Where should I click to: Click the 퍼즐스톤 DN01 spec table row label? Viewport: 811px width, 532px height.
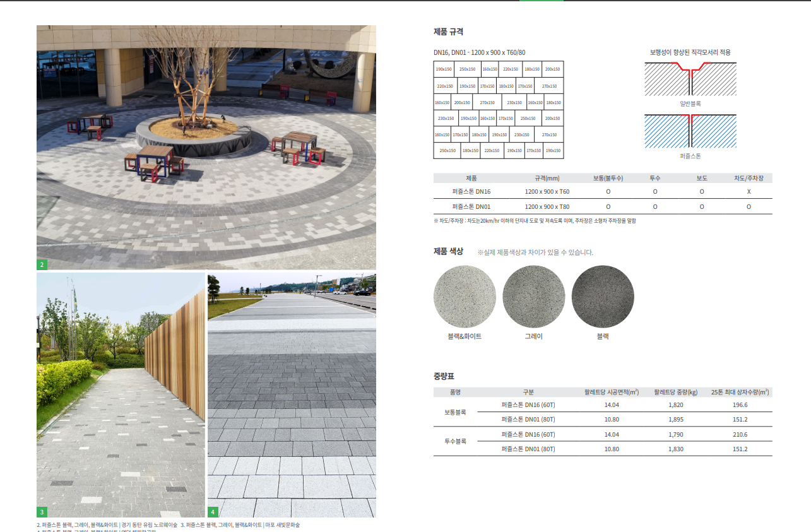[x=471, y=206]
